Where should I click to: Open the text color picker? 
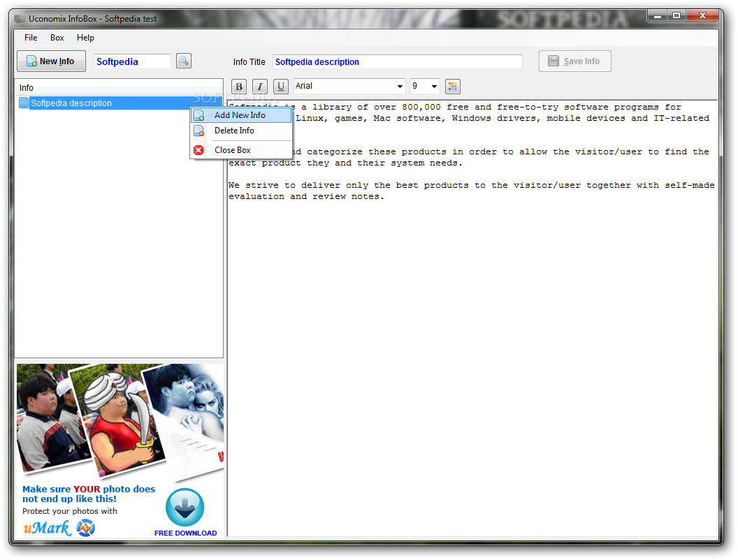pyautogui.click(x=453, y=87)
